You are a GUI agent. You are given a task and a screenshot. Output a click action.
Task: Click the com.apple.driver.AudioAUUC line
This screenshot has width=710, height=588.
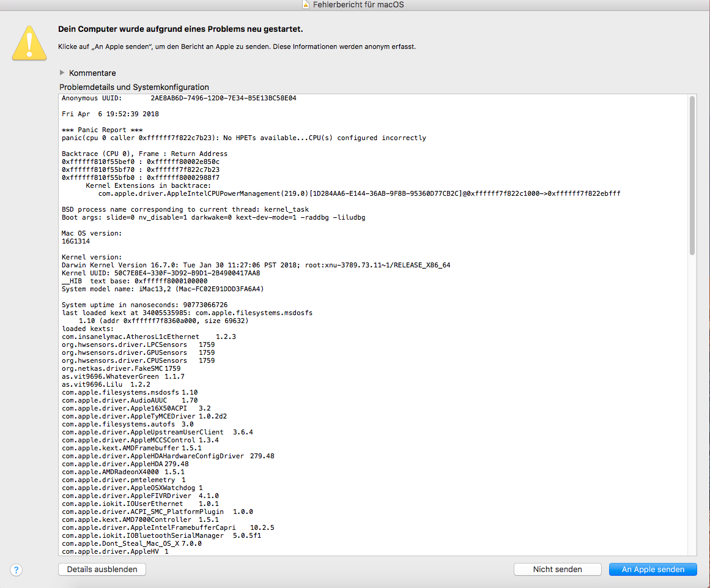pyautogui.click(x=130, y=400)
